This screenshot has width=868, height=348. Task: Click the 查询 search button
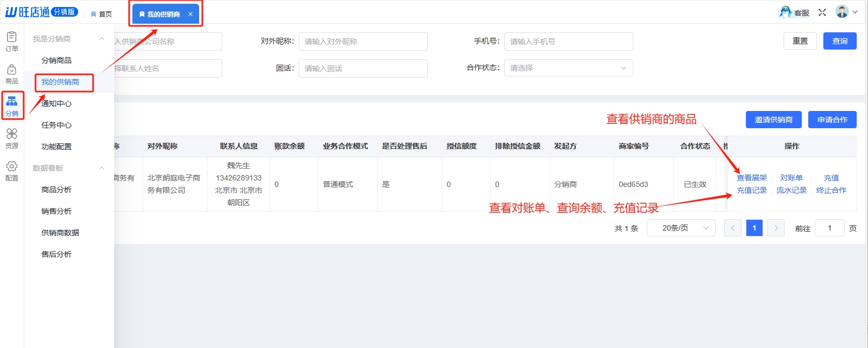[839, 41]
